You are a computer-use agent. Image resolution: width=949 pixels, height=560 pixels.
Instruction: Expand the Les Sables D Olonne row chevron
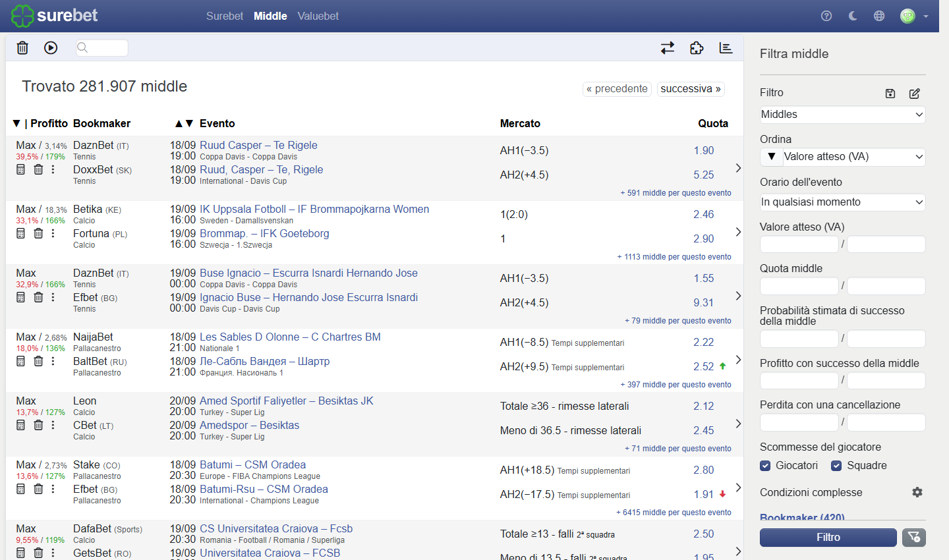(x=738, y=360)
